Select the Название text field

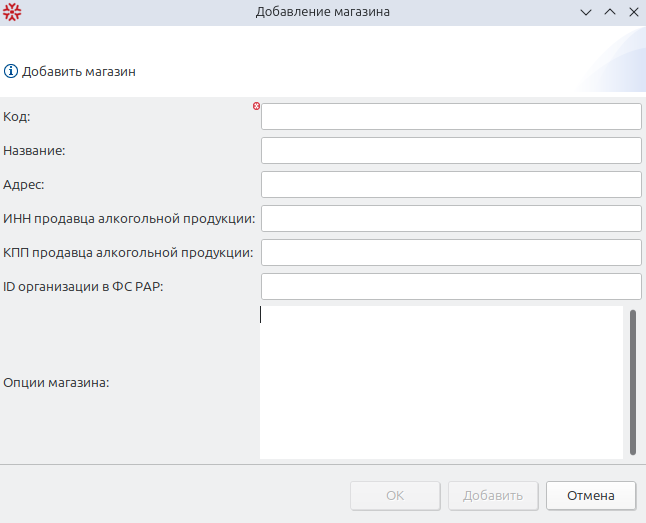coord(451,150)
